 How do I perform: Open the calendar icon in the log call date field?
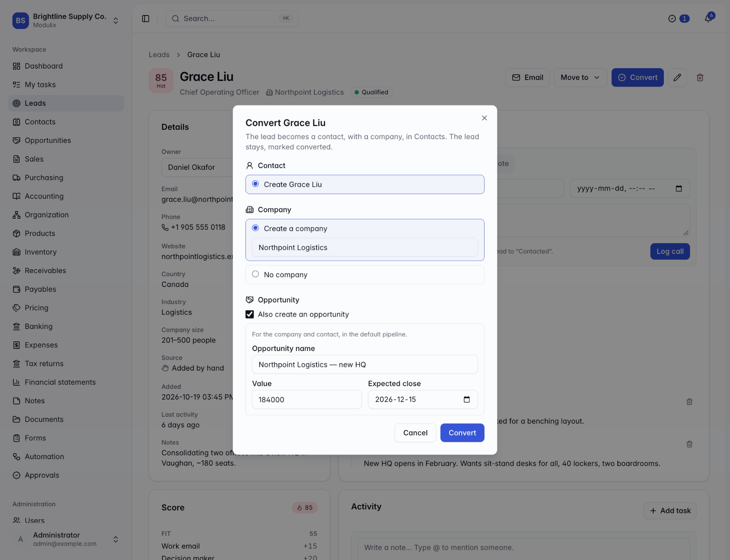coord(679,189)
